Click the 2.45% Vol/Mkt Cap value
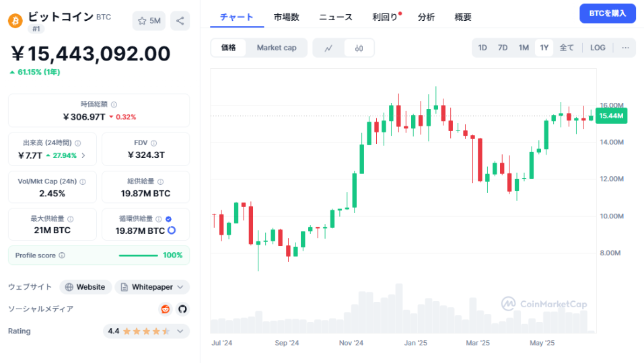The height and width of the screenshot is (363, 644). 52,194
